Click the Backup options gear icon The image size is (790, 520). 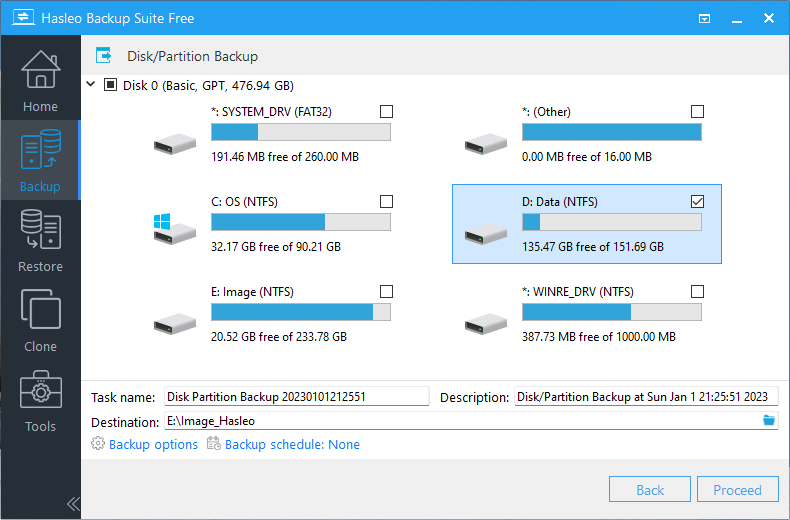coord(98,444)
